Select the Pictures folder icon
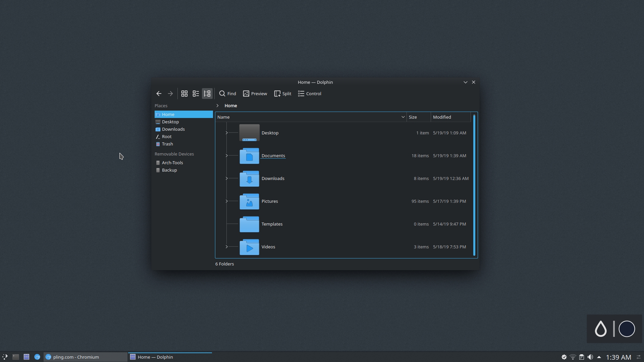The height and width of the screenshot is (362, 644). click(249, 201)
